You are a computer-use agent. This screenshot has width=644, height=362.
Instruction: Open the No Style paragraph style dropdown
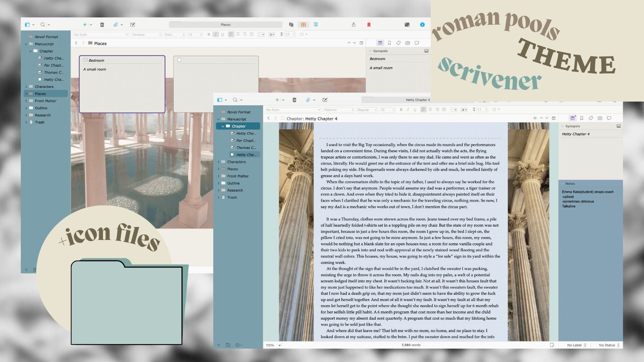coord(293,110)
